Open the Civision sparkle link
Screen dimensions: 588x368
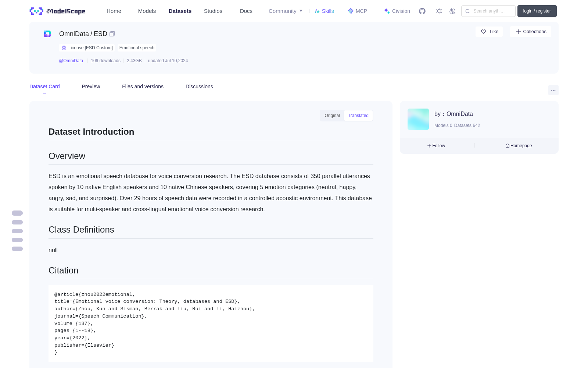(x=397, y=11)
